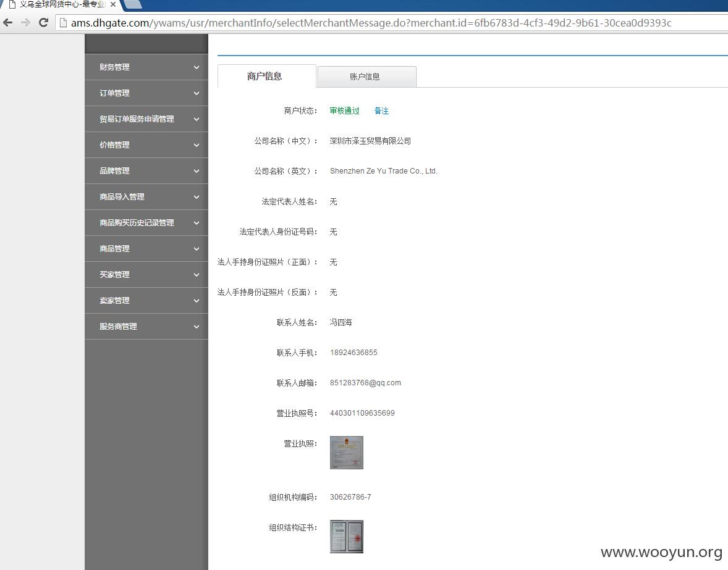Expand the 贸易订单服务申请管理 chevron
The image size is (728, 570).
pos(197,119)
